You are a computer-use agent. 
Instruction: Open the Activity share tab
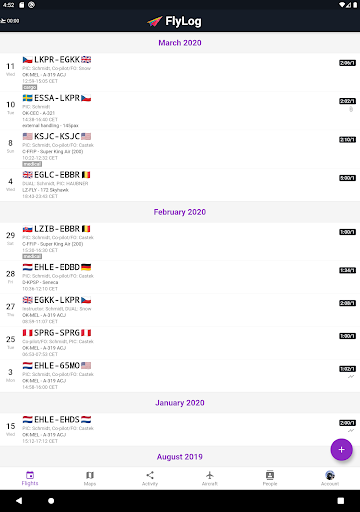pos(150,478)
